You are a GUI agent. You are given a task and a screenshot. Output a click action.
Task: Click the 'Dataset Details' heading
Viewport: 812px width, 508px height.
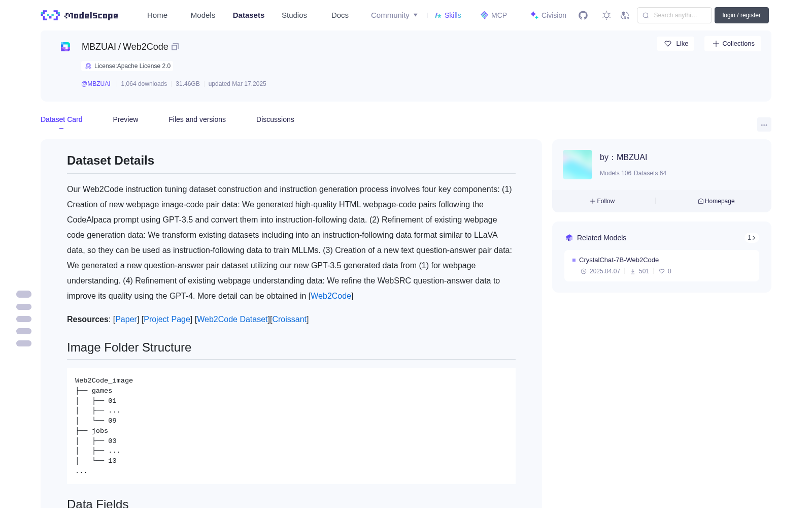[111, 161]
